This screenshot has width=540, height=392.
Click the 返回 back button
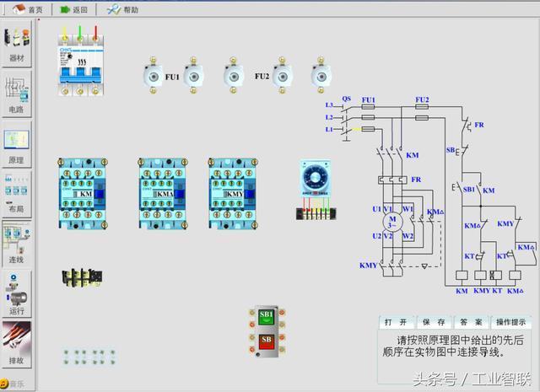(x=74, y=9)
